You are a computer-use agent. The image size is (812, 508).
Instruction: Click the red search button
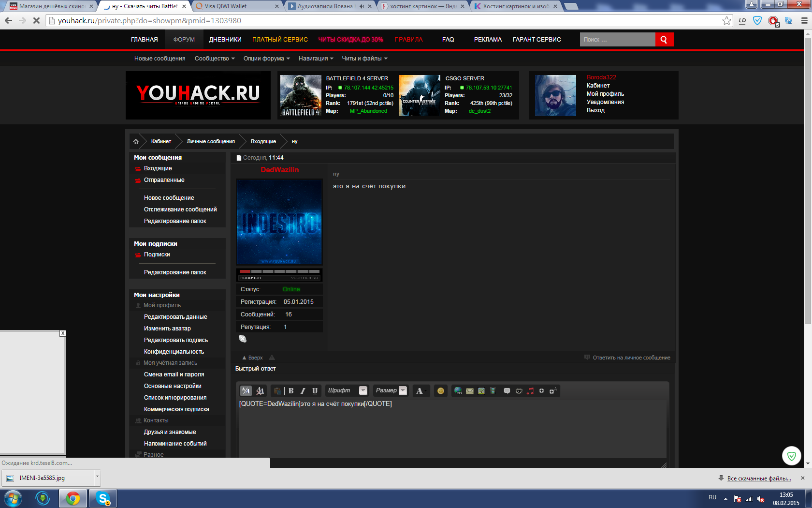(664, 40)
